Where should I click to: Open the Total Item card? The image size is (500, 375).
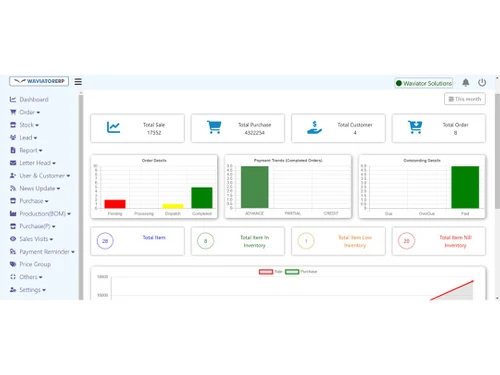(x=137, y=241)
